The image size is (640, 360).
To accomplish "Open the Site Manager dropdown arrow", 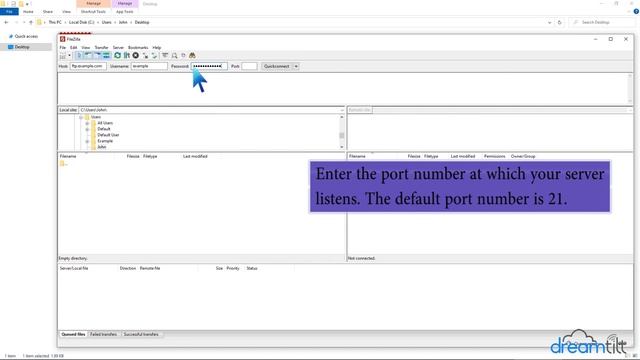I will (69, 56).
